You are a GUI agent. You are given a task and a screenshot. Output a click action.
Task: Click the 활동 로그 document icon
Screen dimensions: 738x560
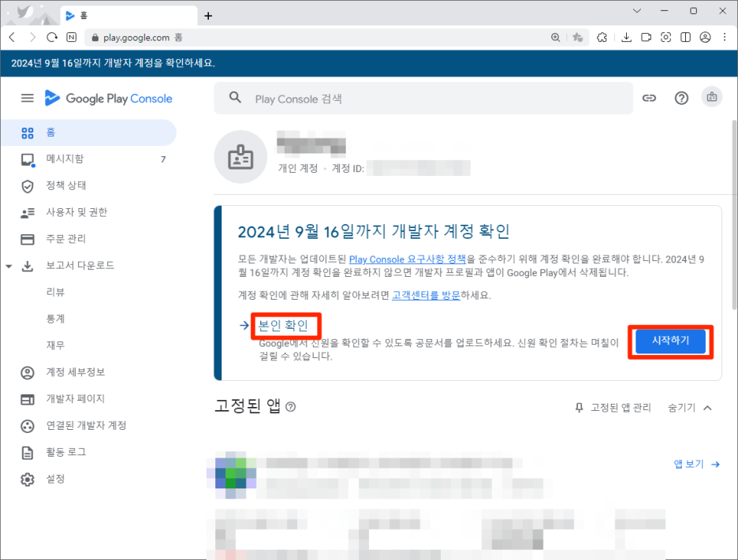coord(28,453)
